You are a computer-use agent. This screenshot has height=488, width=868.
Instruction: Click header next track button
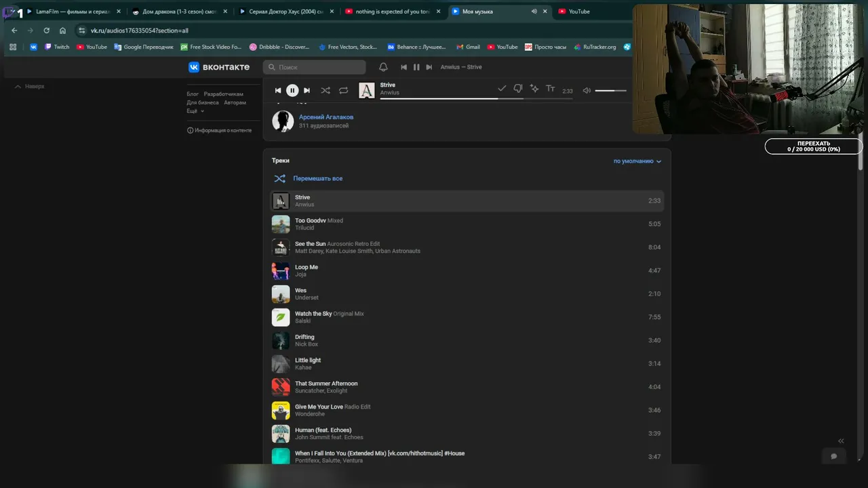[429, 67]
